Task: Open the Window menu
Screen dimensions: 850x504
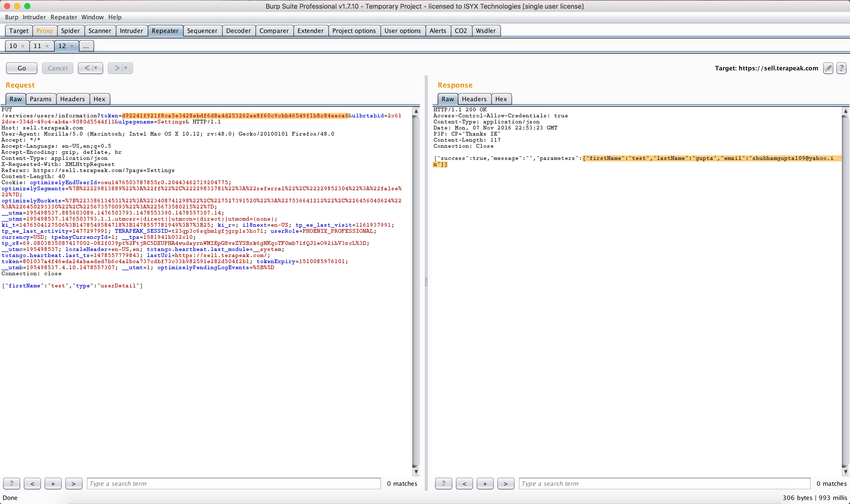Action: (x=92, y=17)
